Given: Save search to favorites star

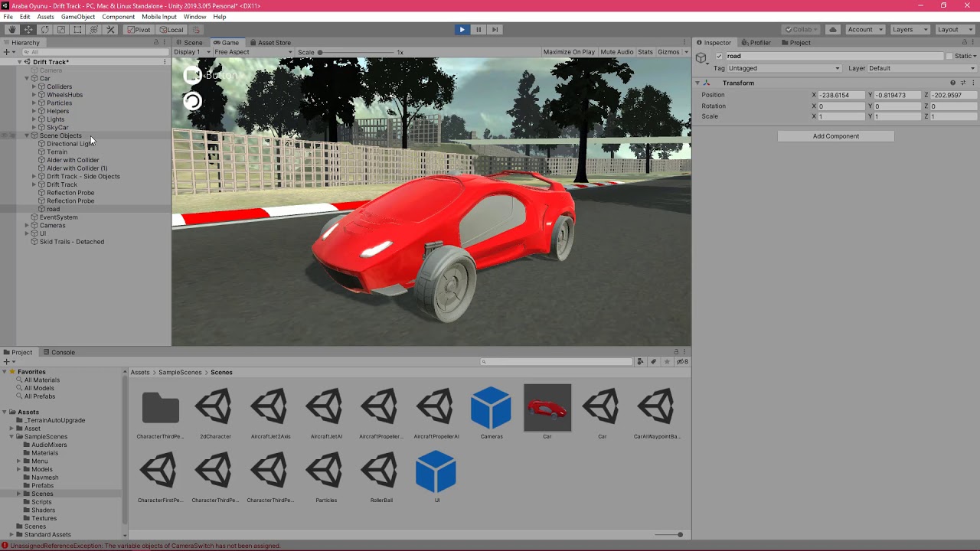Looking at the screenshot, I should coord(667,362).
